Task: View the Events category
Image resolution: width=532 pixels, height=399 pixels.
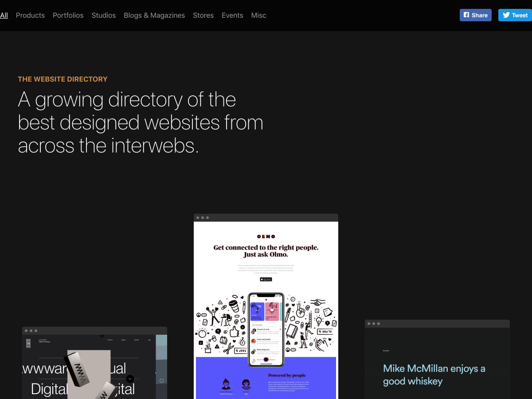Action: point(232,15)
